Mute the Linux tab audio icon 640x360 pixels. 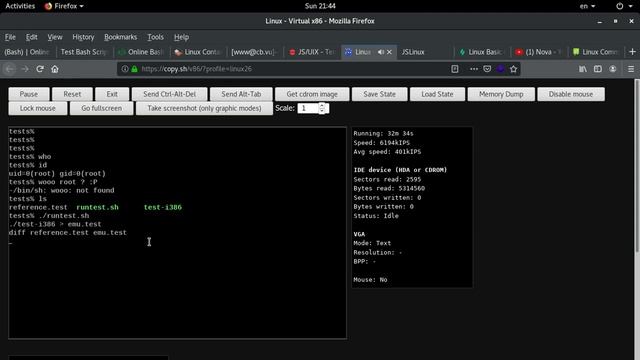380,52
